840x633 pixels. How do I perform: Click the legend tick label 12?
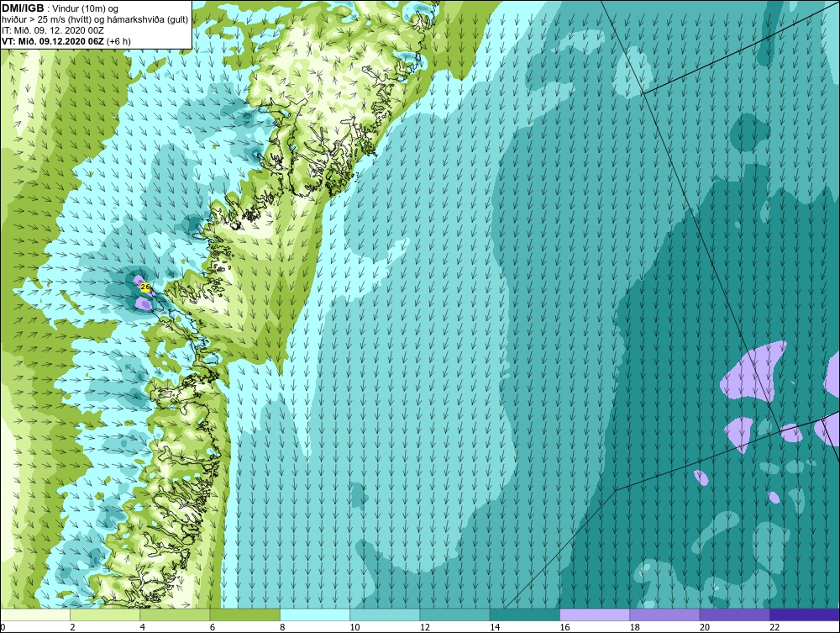coord(425,628)
